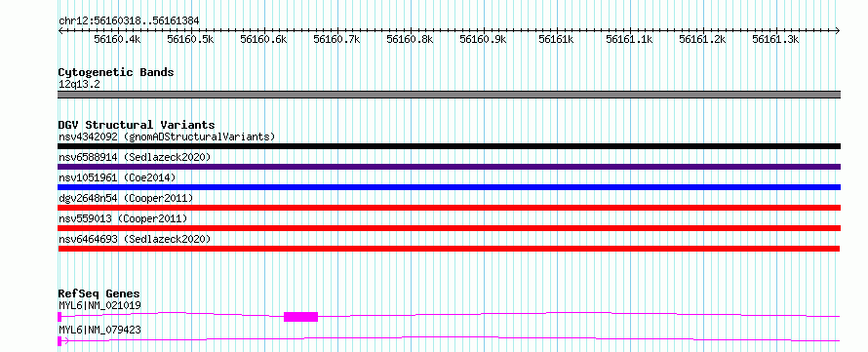
Task: Open gene label MYL6|NM_079423
Action: [x=99, y=330]
